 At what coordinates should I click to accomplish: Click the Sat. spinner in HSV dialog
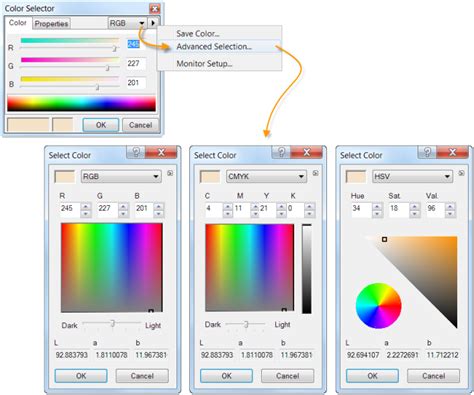tap(414, 210)
